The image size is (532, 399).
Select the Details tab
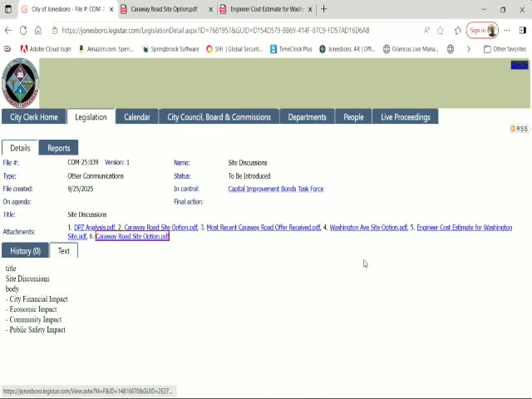[20, 148]
